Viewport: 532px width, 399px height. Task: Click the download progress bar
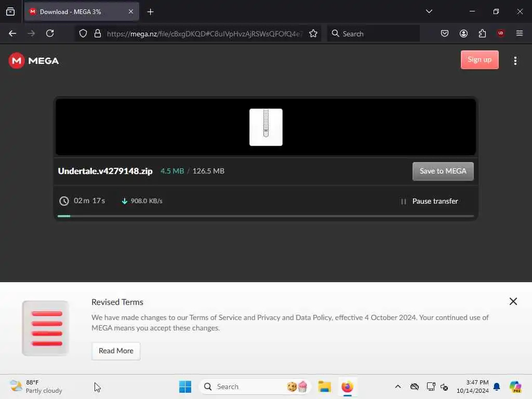(x=265, y=216)
